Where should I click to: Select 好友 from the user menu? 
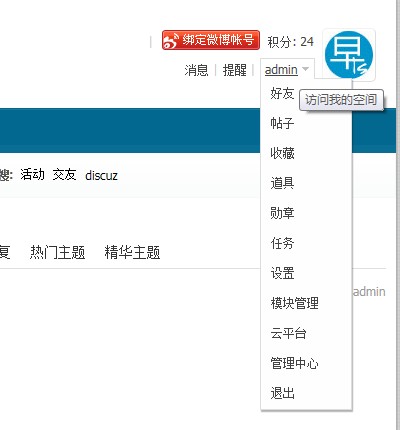[x=282, y=93]
